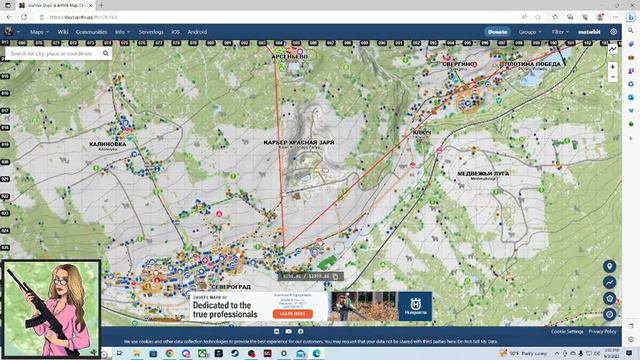Expand the Info dropdown menu
This screenshot has width=640, height=360.
[122, 32]
